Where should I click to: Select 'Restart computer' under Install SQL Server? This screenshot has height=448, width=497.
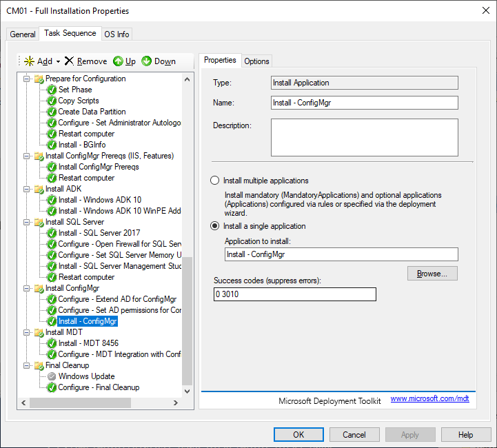(x=86, y=277)
